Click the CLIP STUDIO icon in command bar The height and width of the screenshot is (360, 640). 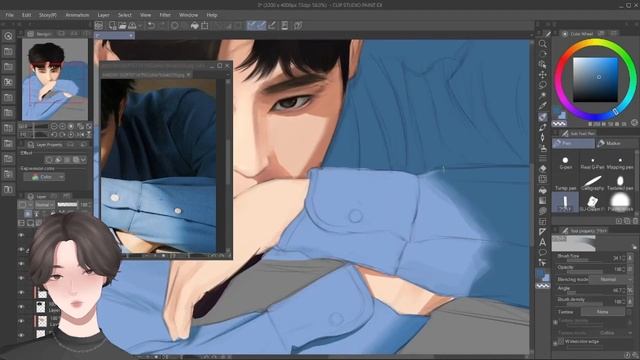click(x=99, y=26)
